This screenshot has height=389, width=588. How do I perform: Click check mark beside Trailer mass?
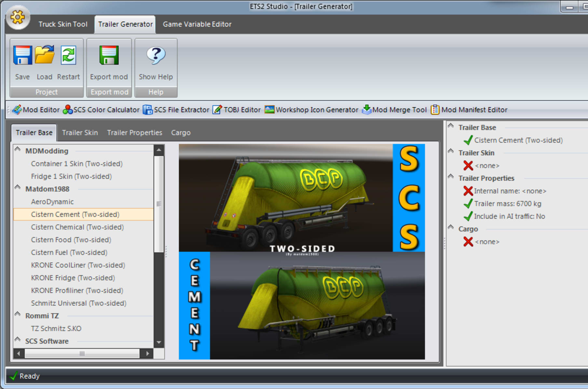(468, 204)
